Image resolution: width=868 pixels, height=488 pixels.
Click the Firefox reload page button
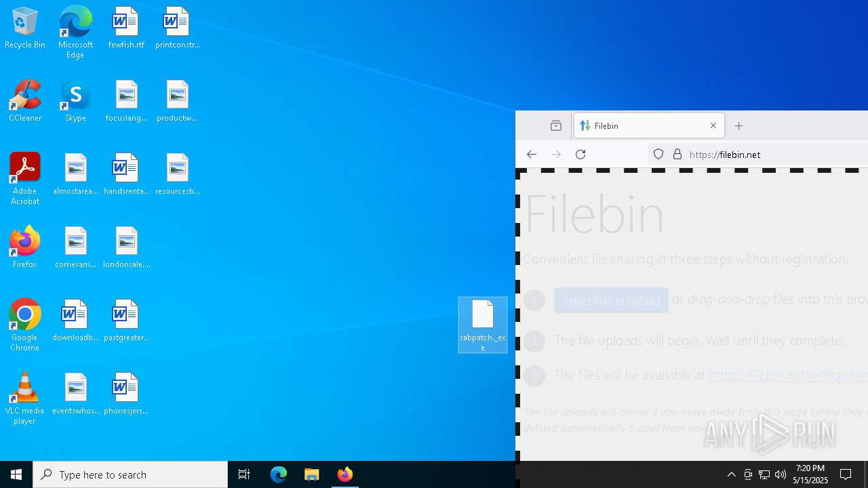580,155
